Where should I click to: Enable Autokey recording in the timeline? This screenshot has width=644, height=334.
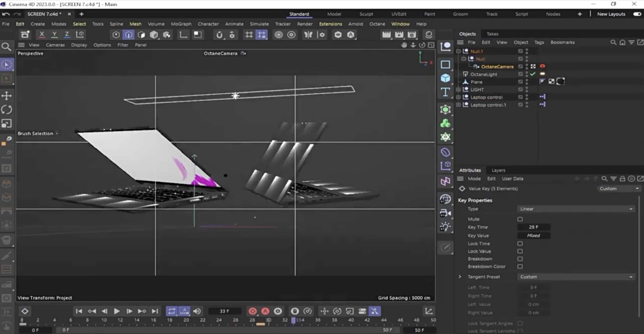[x=265, y=311]
